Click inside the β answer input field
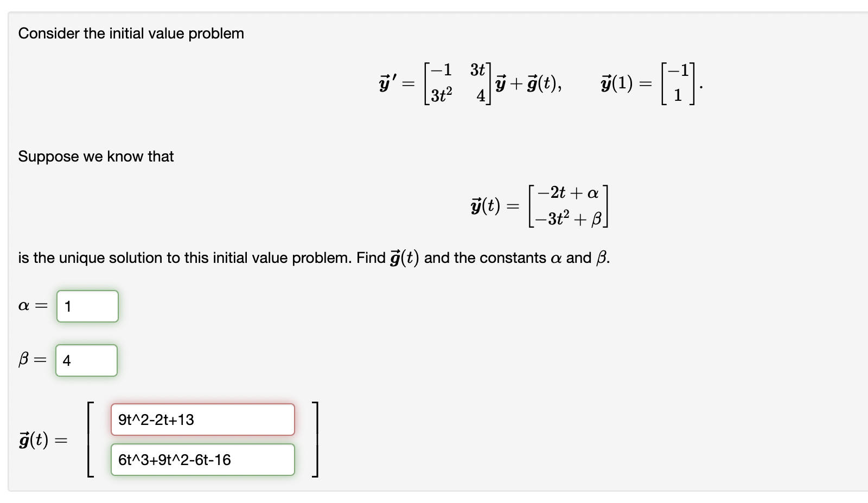Viewport: 868px width, 503px height. coord(87,360)
